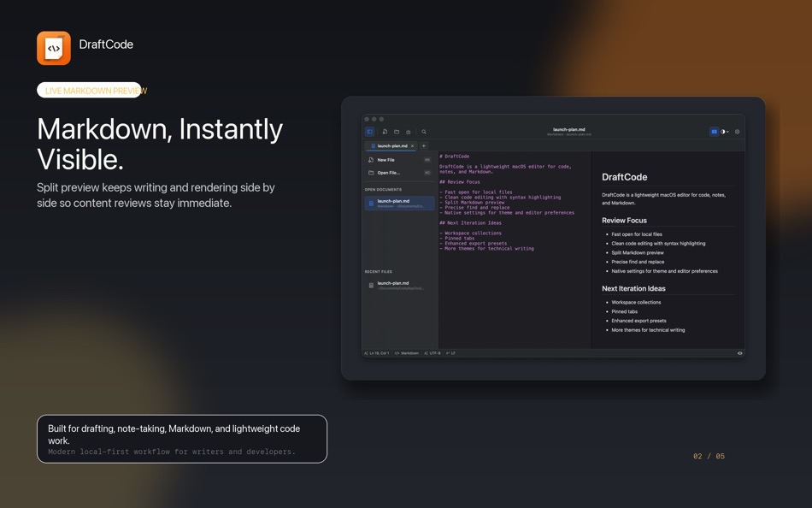Click the 02 / 05 page counter
The width and height of the screenshot is (812, 508).
point(709,456)
